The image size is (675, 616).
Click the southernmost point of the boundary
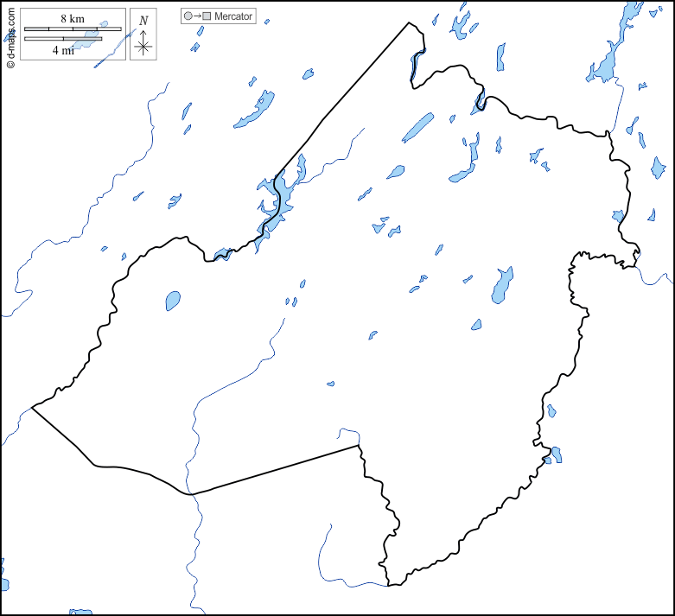click(x=391, y=585)
